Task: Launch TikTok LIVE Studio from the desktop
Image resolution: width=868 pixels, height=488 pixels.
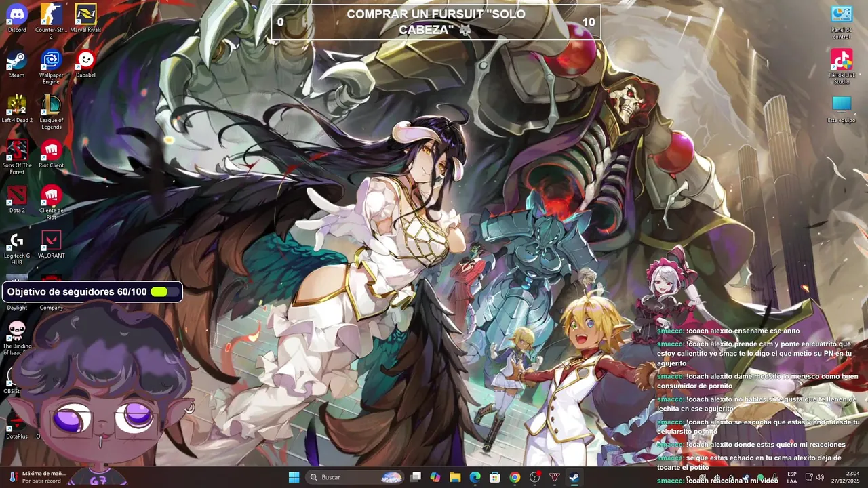Action: point(841,67)
